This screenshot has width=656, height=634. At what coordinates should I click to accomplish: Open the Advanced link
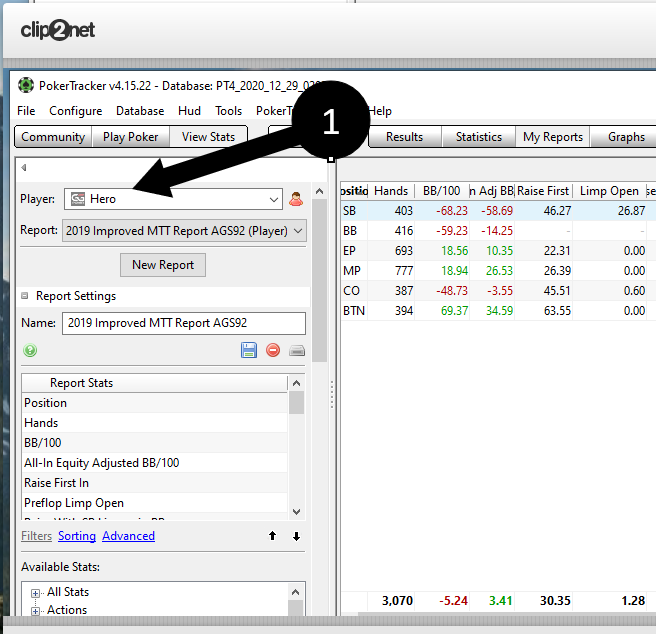point(128,536)
